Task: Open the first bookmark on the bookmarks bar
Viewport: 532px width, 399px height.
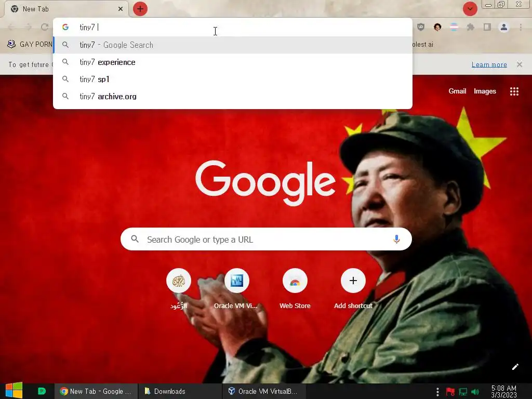Action: pos(30,45)
